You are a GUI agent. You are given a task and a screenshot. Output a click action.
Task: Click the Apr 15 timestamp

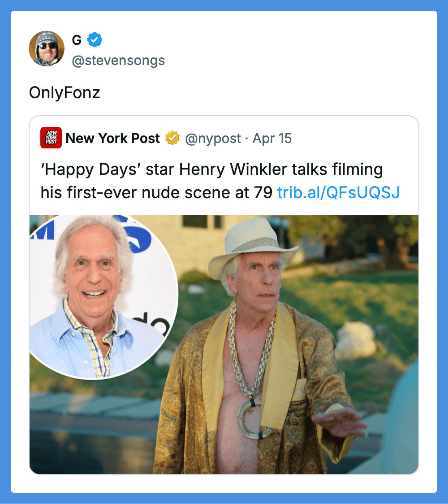(x=272, y=139)
